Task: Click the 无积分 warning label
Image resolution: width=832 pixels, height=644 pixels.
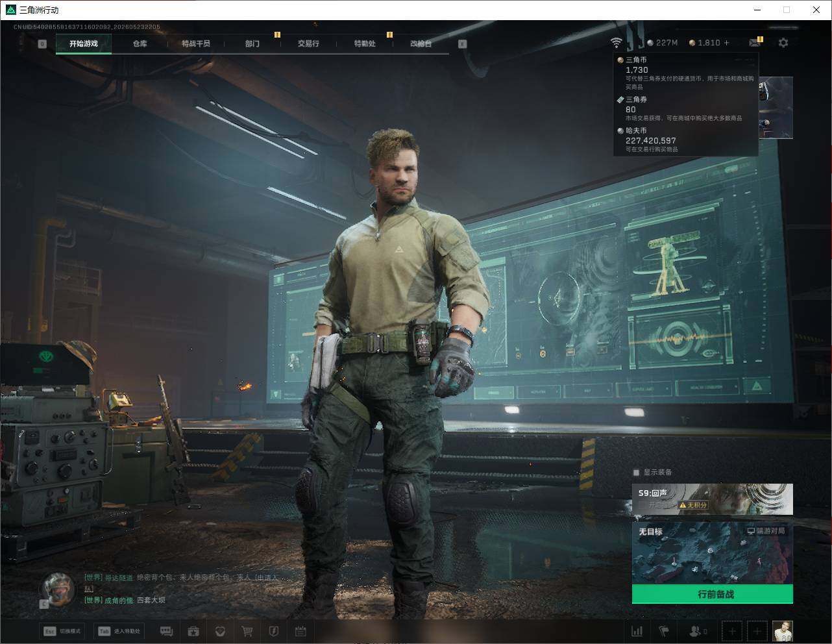Action: tap(693, 505)
